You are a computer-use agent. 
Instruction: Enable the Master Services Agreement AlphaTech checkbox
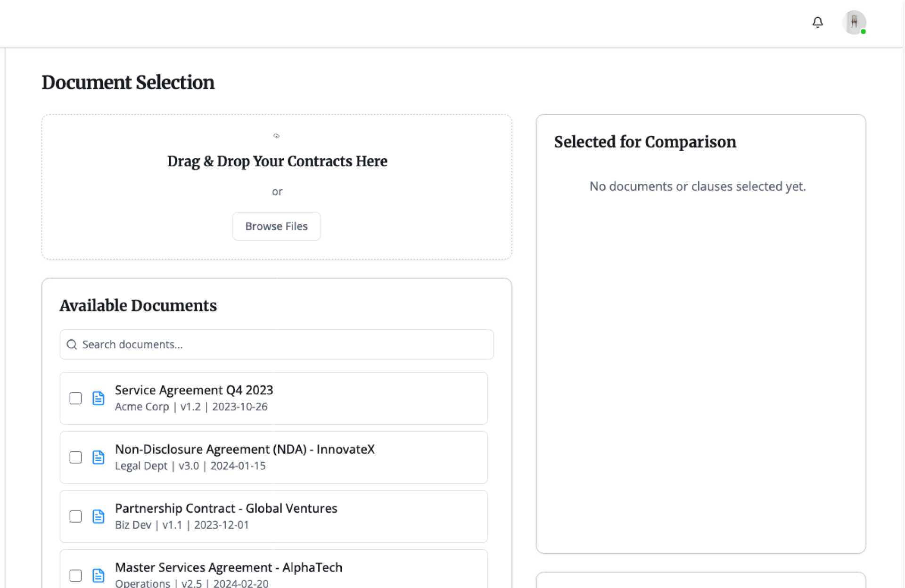click(75, 575)
